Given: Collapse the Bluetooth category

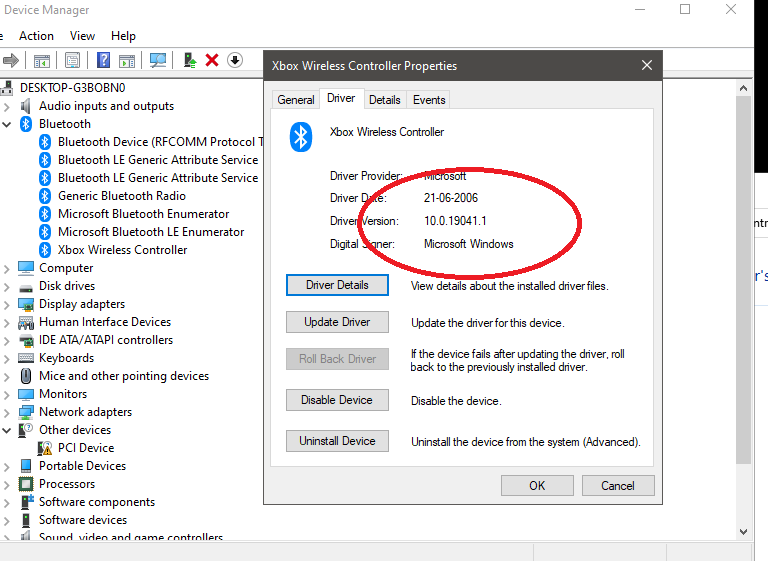Looking at the screenshot, I should click(6, 124).
